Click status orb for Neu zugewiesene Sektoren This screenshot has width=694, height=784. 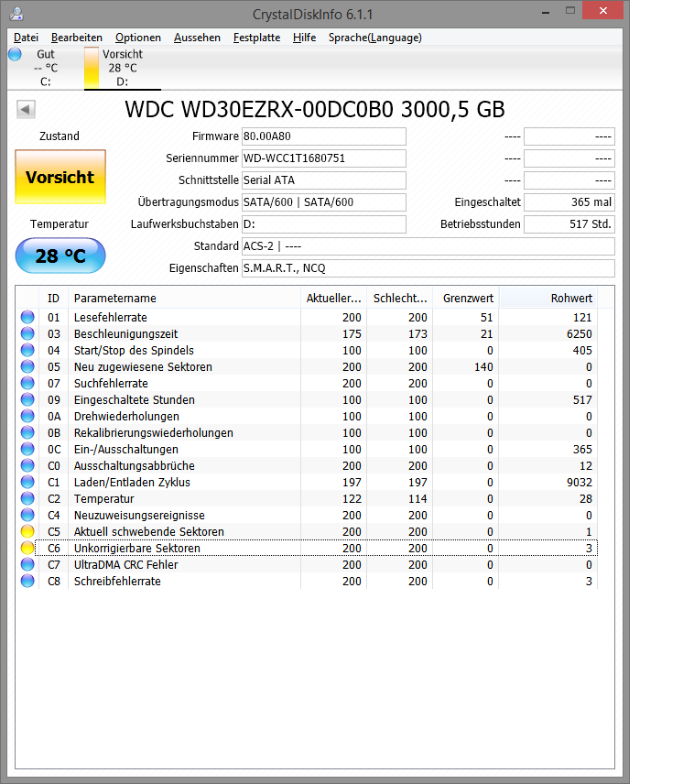[27, 366]
